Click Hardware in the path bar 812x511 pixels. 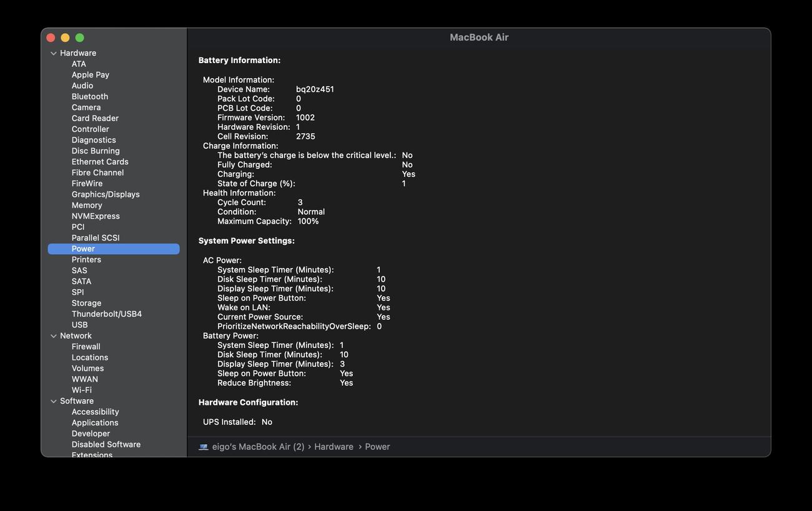[334, 447]
